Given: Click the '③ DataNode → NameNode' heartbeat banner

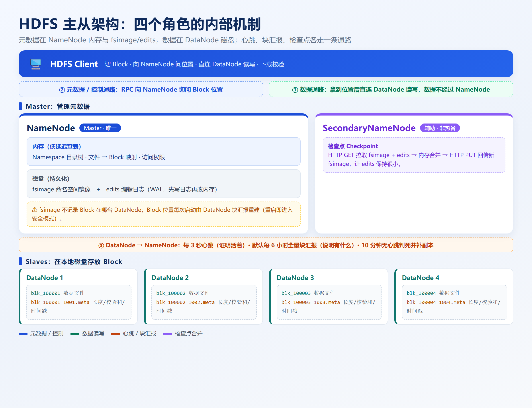Looking at the screenshot, I should pos(266,245).
